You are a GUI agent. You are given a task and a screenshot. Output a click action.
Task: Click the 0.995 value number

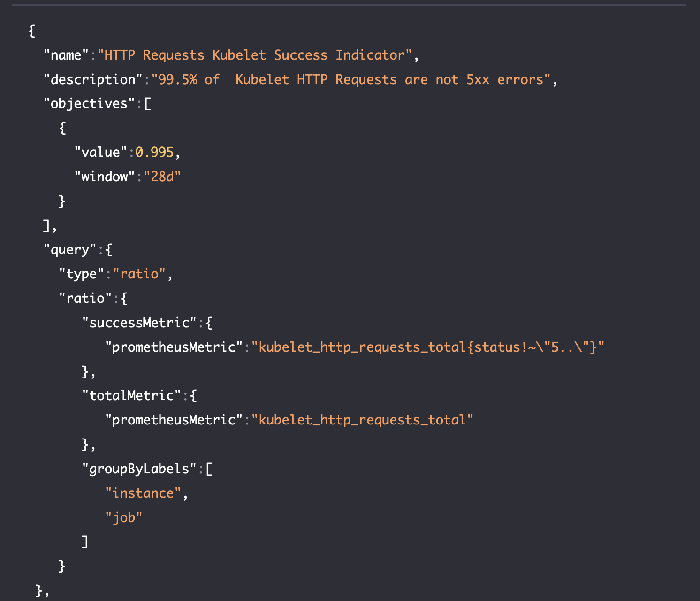[155, 152]
